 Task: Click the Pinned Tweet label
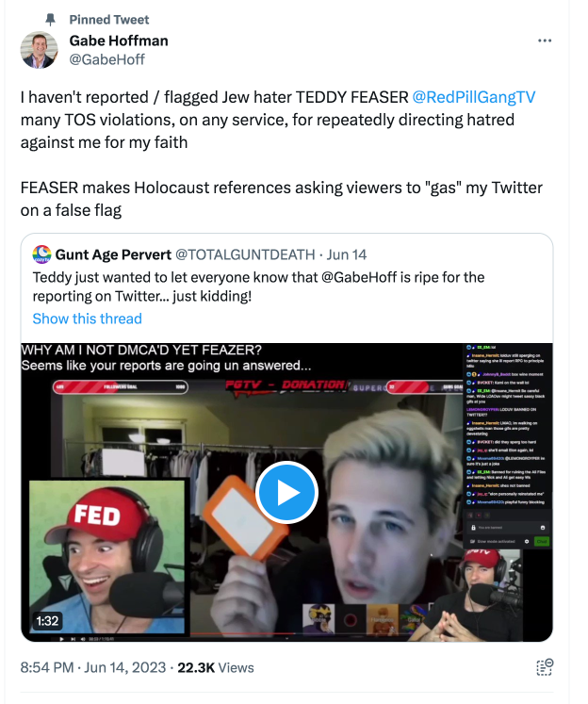point(109,19)
